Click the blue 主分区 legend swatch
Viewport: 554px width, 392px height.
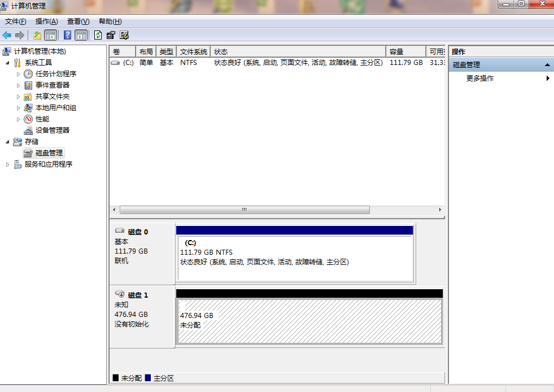[x=148, y=378]
